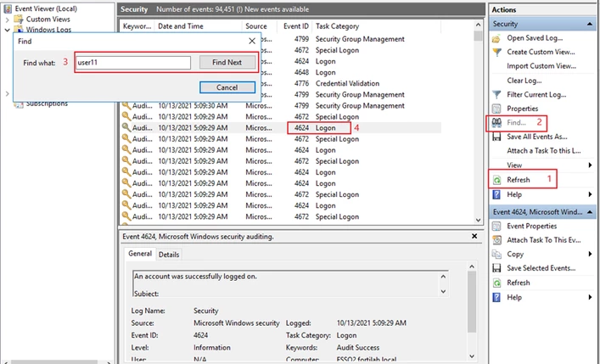This screenshot has width=600, height=364.
Task: Open the Help submenu arrow under Security
Action: (590, 194)
